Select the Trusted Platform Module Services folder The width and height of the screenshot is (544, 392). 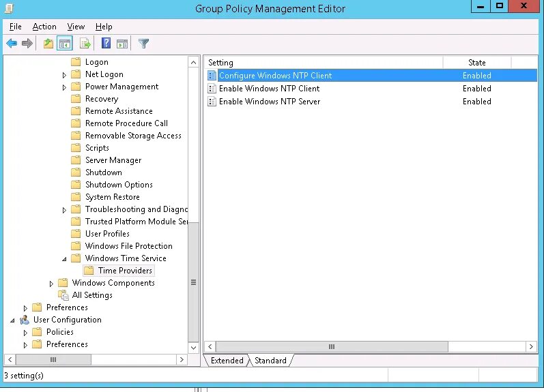point(137,221)
